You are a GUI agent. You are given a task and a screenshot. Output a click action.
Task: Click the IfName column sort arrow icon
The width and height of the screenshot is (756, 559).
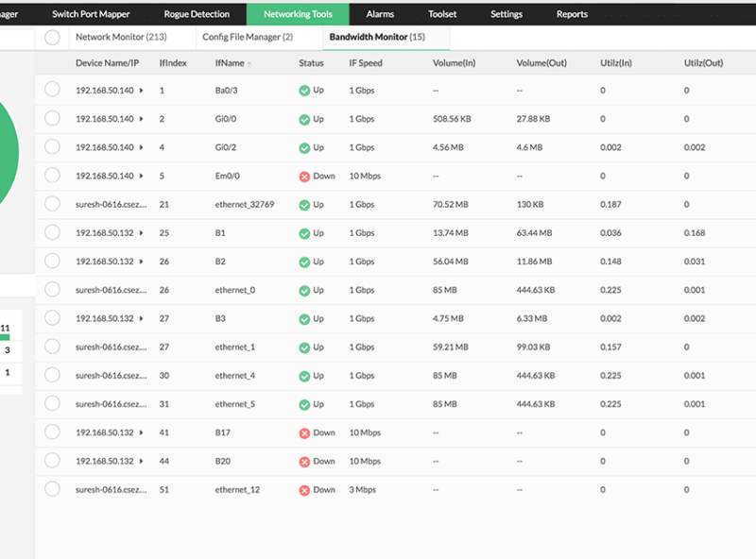pyautogui.click(x=249, y=64)
